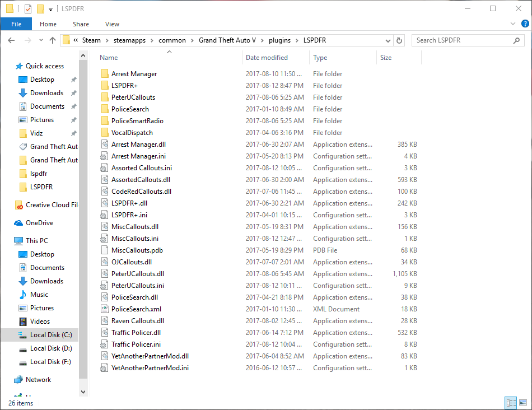The height and width of the screenshot is (410, 532).
Task: Select the LSPDFR+ folder
Action: tap(124, 86)
